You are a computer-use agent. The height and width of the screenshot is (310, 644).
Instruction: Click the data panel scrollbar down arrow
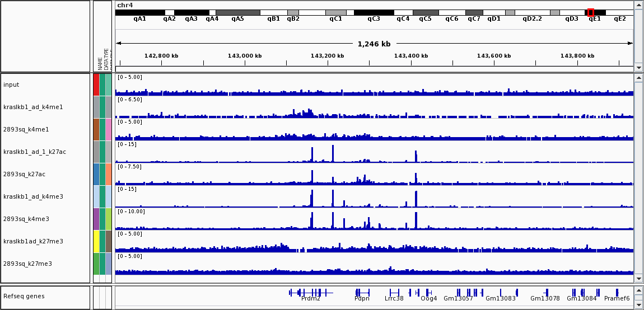click(638, 278)
